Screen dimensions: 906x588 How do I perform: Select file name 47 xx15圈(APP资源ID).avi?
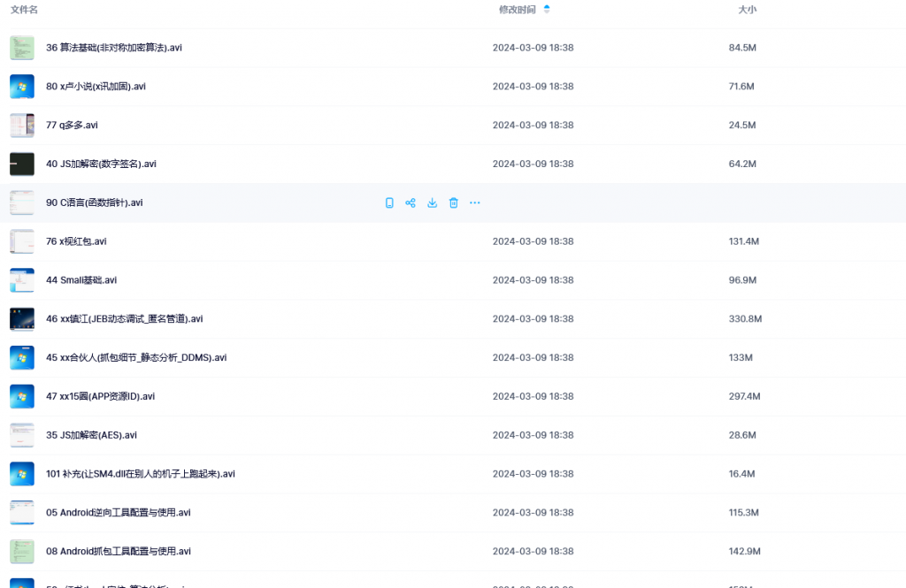[x=101, y=395]
